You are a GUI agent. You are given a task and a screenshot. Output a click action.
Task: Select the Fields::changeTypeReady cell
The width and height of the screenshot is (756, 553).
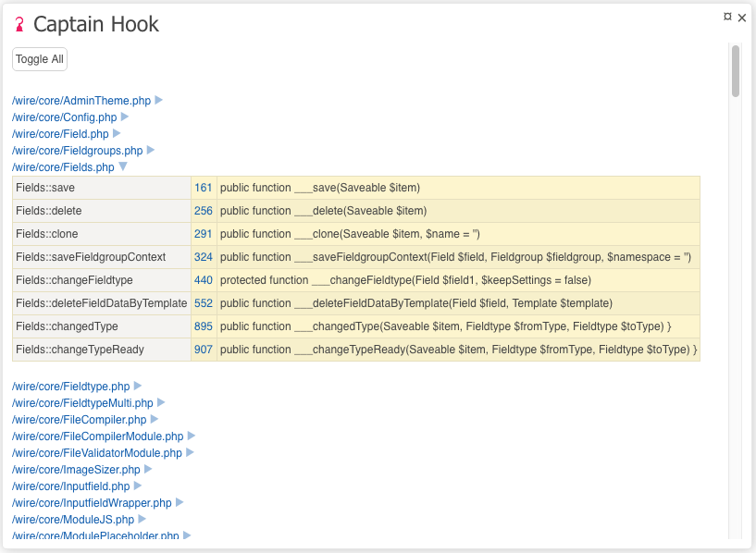click(x=102, y=350)
